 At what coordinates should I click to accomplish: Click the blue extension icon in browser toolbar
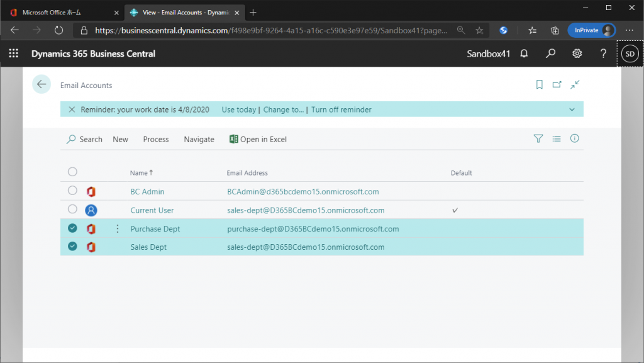tap(503, 30)
